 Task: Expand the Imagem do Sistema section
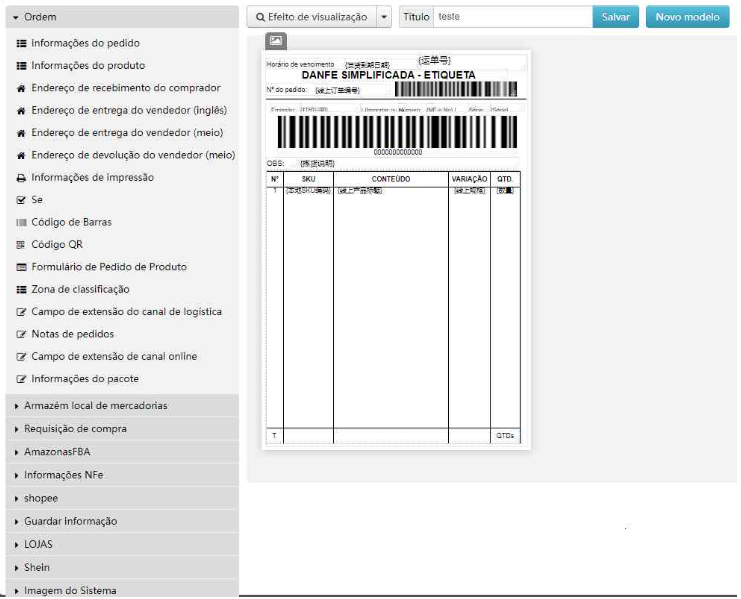pyautogui.click(x=122, y=590)
